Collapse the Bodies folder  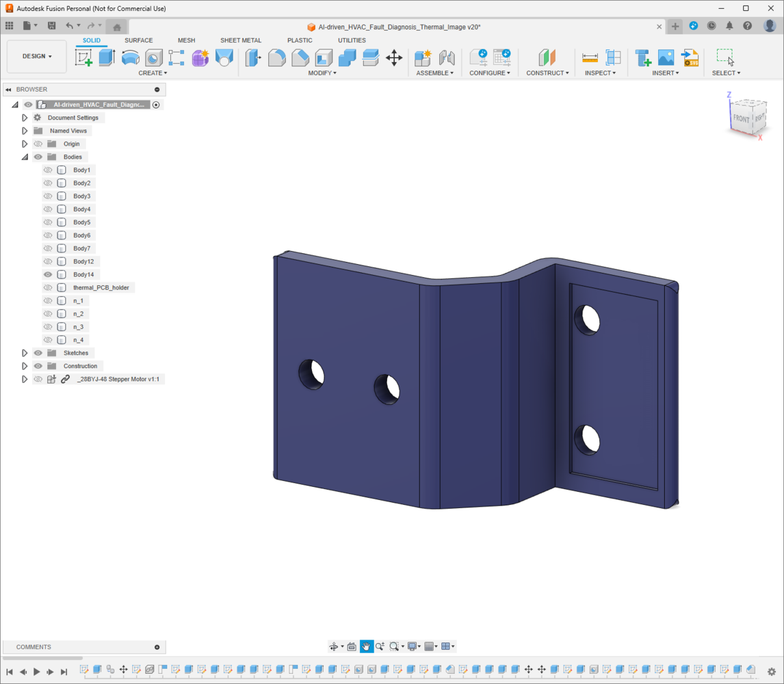click(25, 157)
